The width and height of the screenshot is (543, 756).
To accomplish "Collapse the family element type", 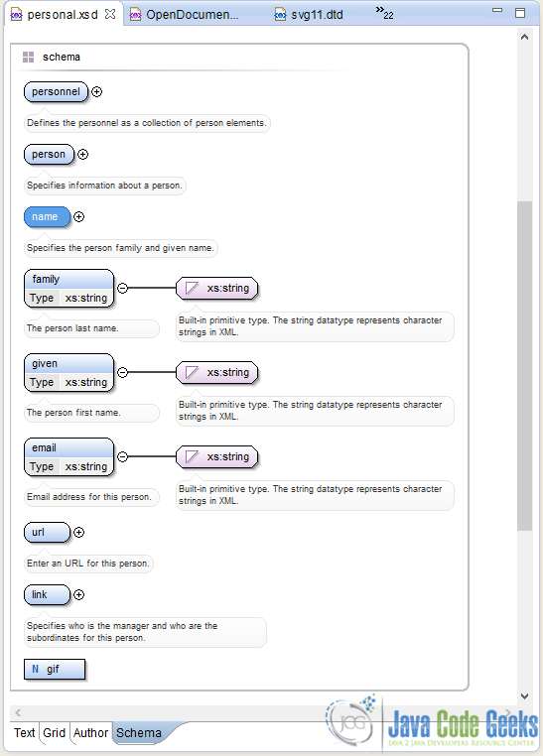I will tap(122, 289).
